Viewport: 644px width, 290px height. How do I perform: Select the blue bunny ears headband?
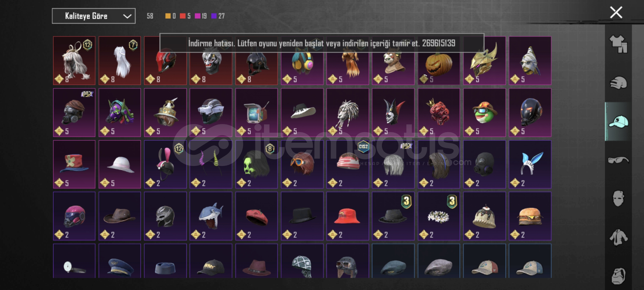(530, 164)
